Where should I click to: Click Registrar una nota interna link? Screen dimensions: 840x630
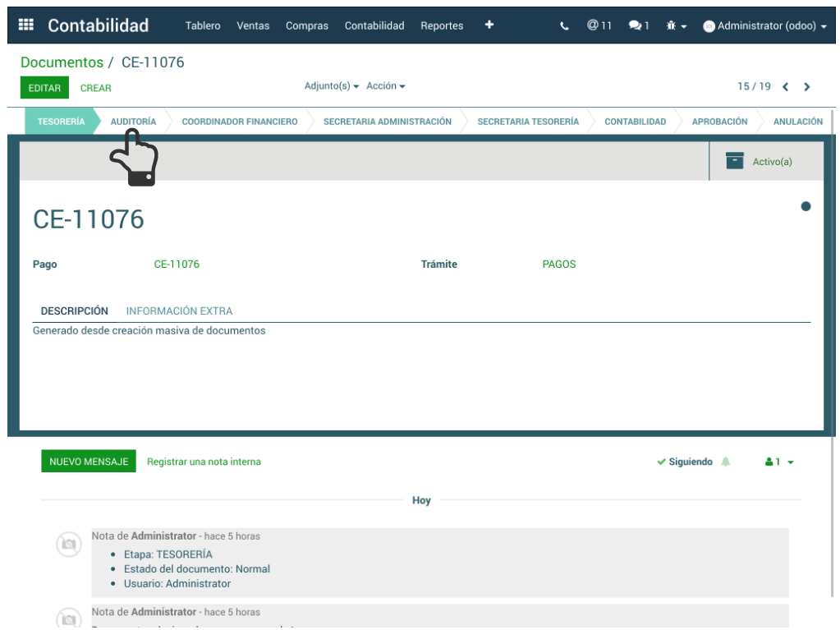click(204, 462)
